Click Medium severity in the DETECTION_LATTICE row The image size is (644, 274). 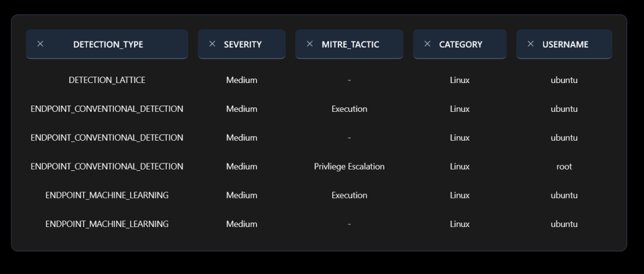click(241, 80)
